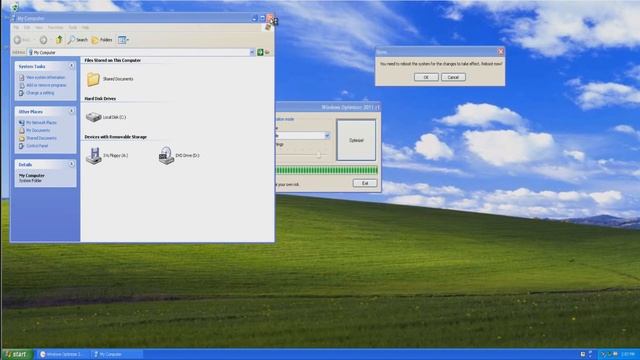
Task: Open the Views menu button in toolbar
Action: 123,40
